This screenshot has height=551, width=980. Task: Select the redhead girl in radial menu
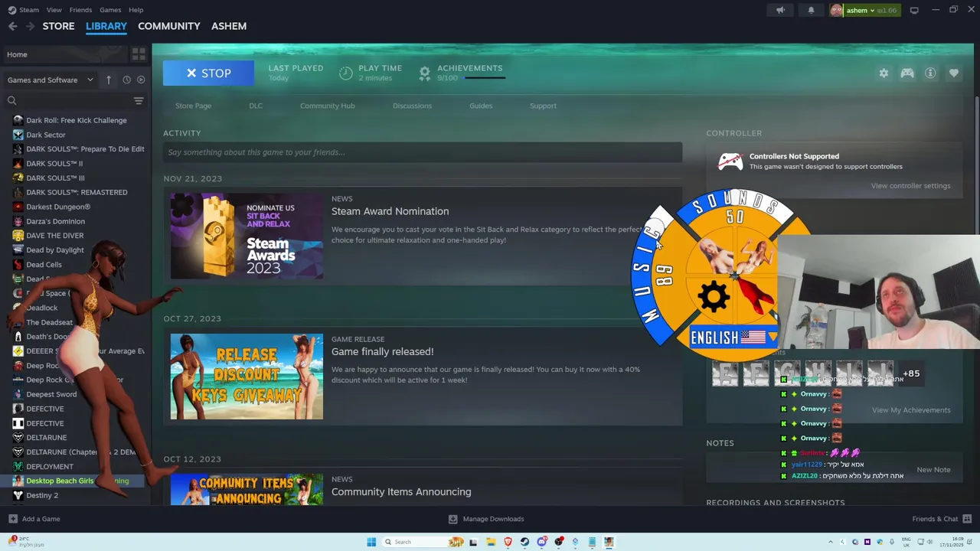pos(756,256)
